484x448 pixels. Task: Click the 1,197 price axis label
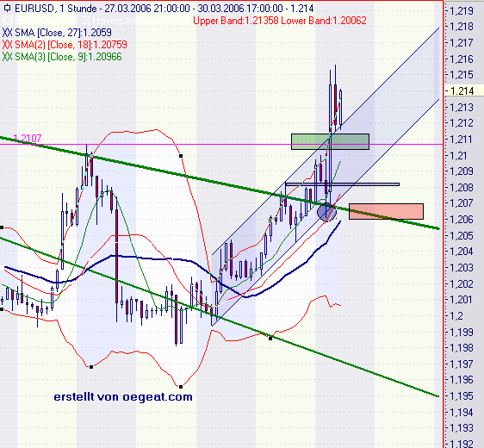click(462, 364)
